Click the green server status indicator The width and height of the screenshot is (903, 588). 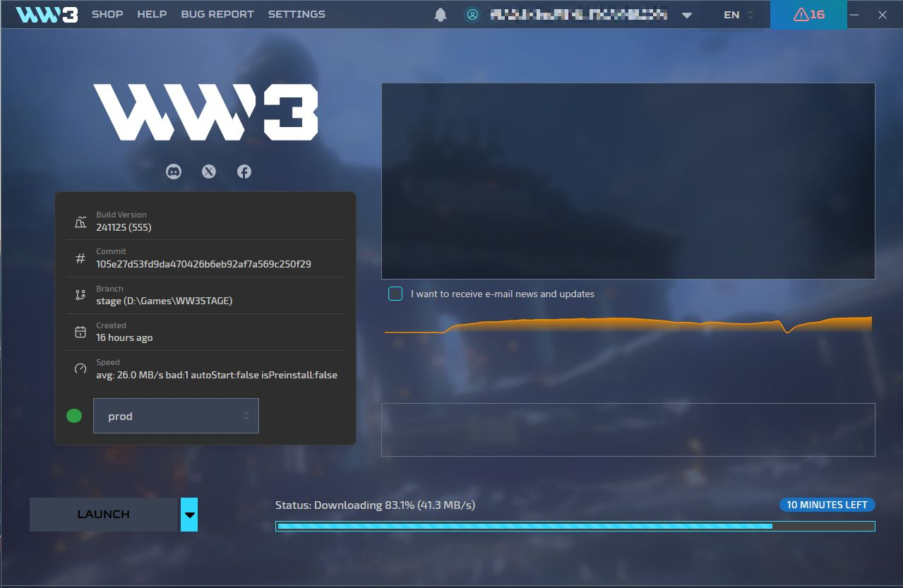(x=74, y=416)
